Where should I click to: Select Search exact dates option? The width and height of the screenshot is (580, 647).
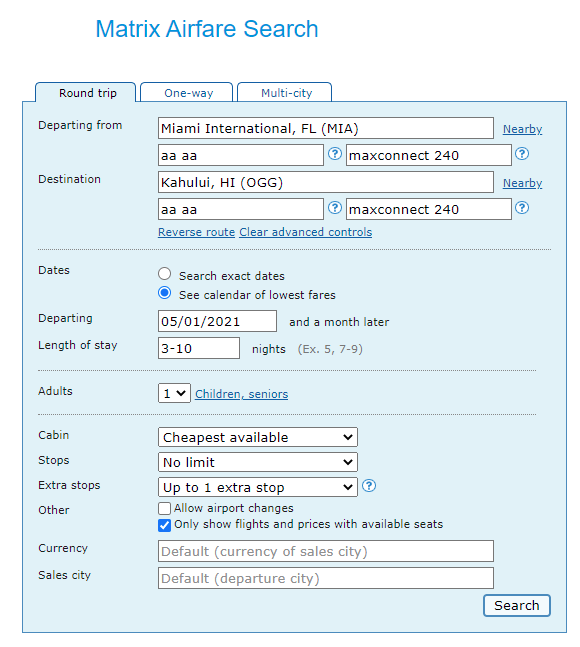point(165,274)
